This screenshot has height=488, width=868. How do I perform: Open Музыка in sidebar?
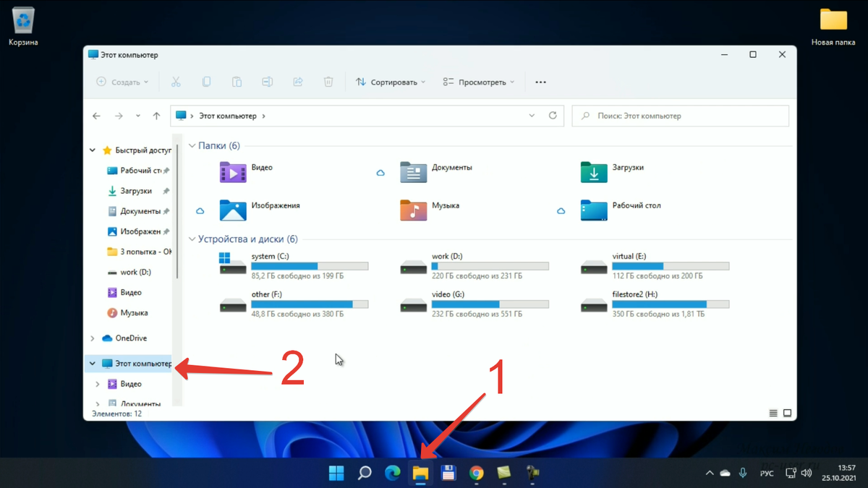click(128, 313)
